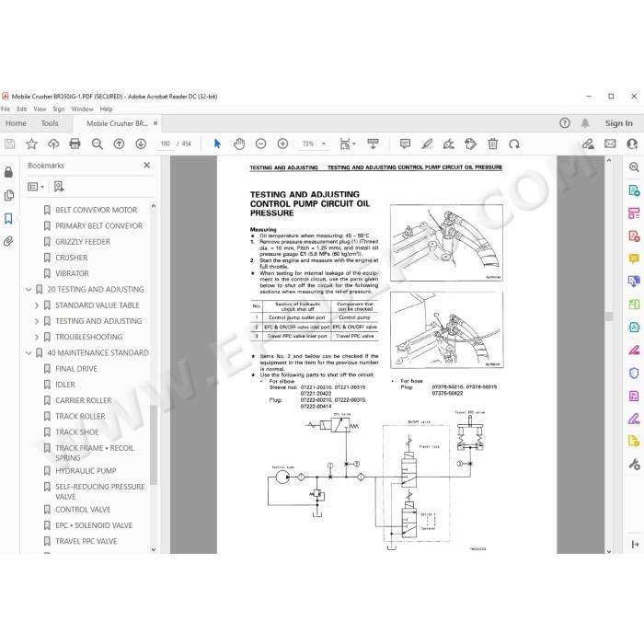Toggle the Bookmarks panel icon in left rail
The image size is (644, 644).
tap(8, 219)
